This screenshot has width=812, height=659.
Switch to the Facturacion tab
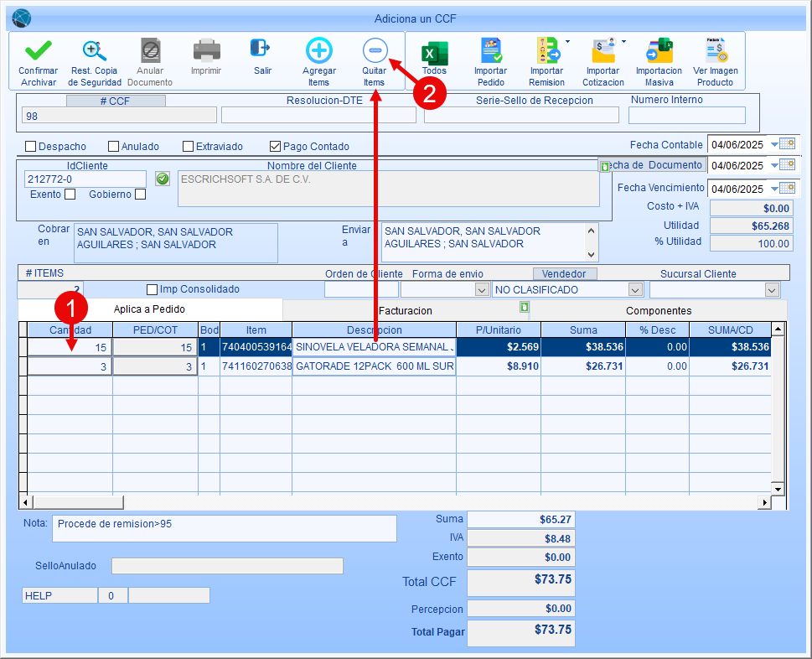pos(405,310)
